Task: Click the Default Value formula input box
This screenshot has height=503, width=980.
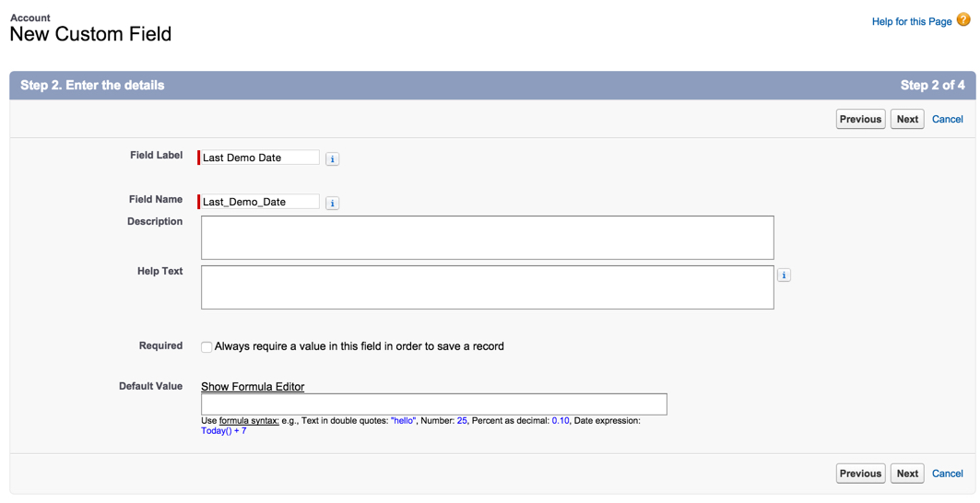Action: 433,404
